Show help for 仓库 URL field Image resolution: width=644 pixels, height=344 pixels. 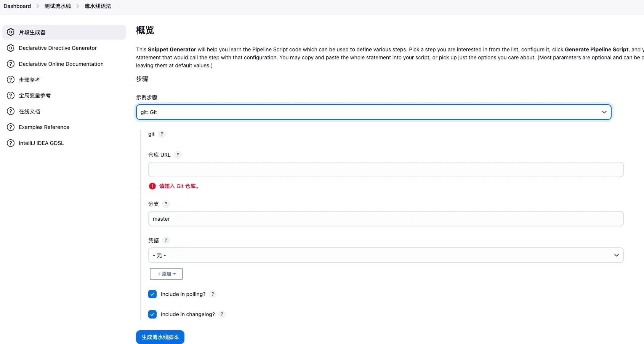178,155
